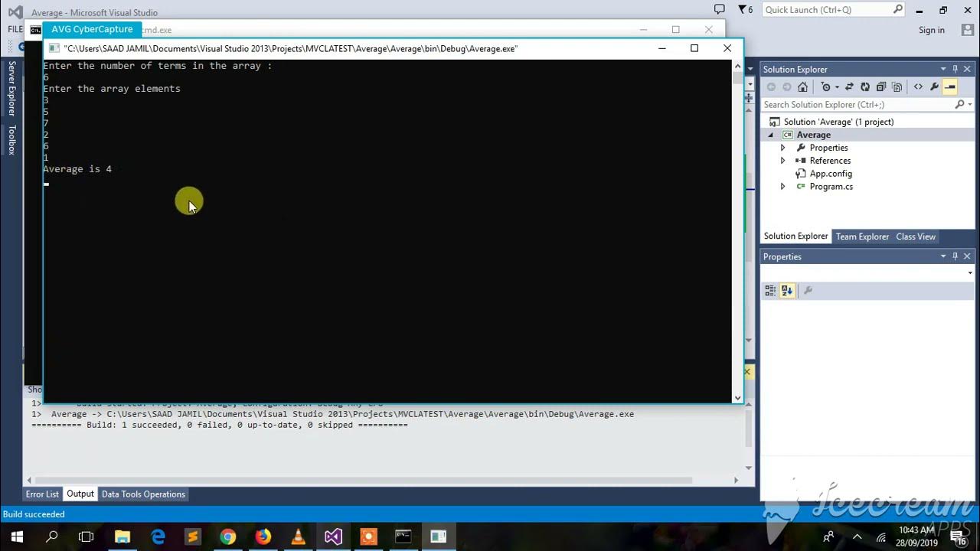Launch Microsoft Edge from taskbar

(158, 536)
